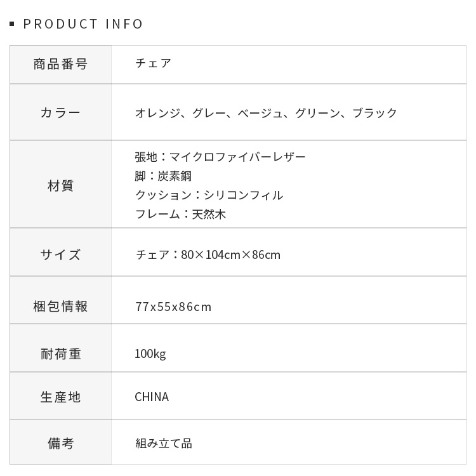Click the 張地:マイクロファイバーレザー line
Viewport: 476px width, 476px height.
[220, 157]
